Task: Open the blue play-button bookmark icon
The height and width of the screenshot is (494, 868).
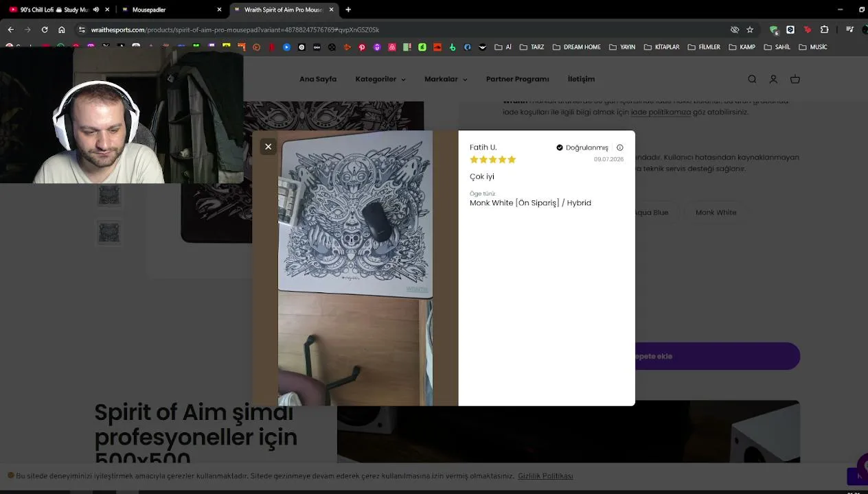Action: [x=286, y=47]
